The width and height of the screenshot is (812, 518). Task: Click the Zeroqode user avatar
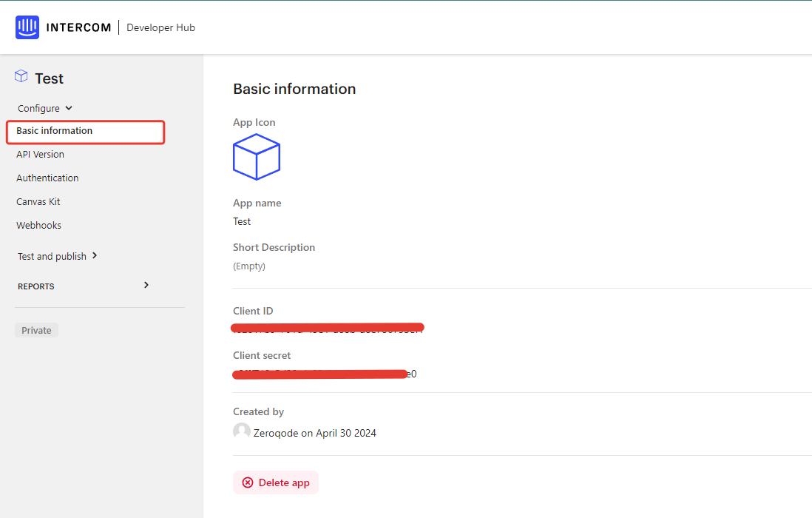click(241, 431)
